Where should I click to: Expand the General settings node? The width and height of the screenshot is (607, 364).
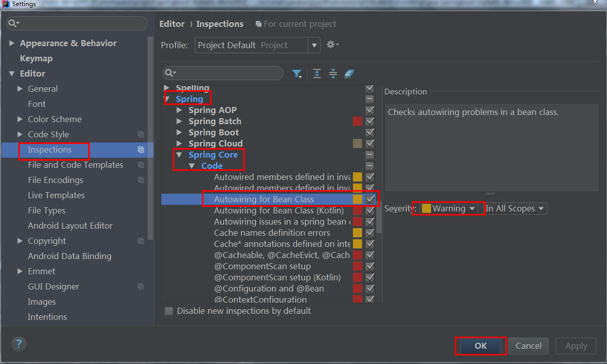pyautogui.click(x=20, y=89)
